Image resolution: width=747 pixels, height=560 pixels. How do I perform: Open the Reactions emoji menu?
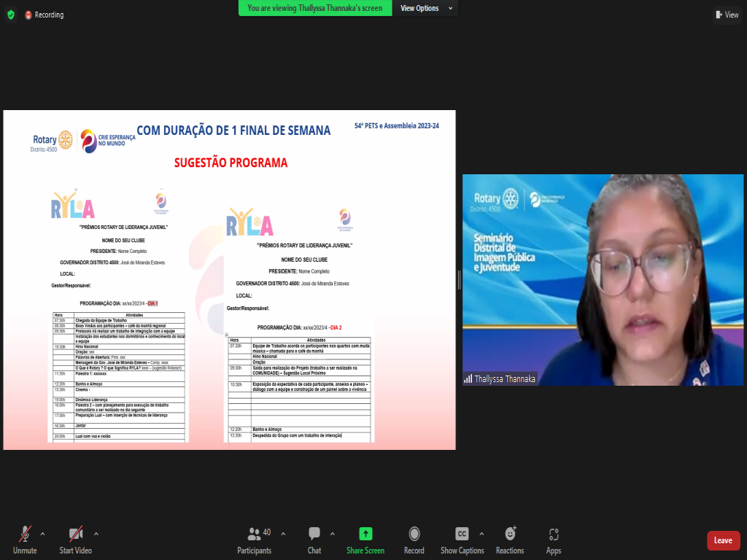click(510, 540)
